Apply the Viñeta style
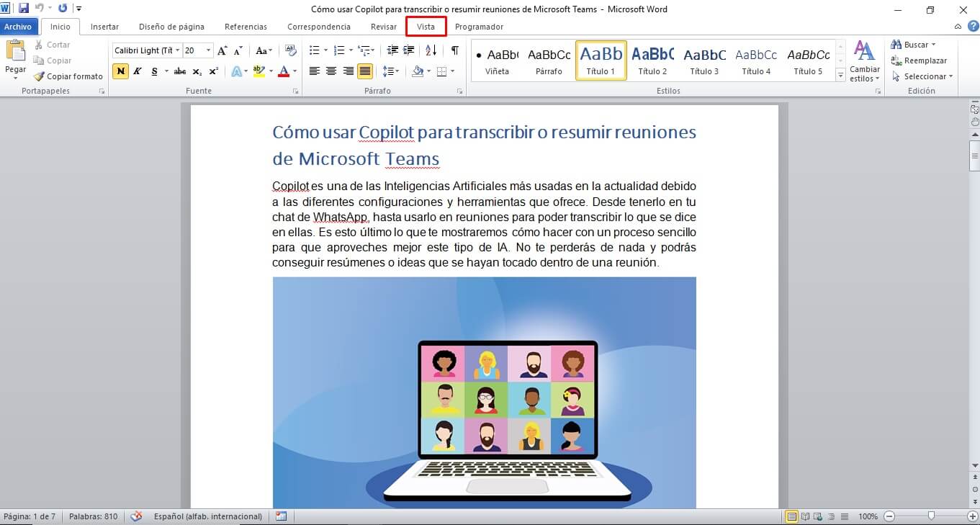The image size is (980, 525). pyautogui.click(x=497, y=60)
